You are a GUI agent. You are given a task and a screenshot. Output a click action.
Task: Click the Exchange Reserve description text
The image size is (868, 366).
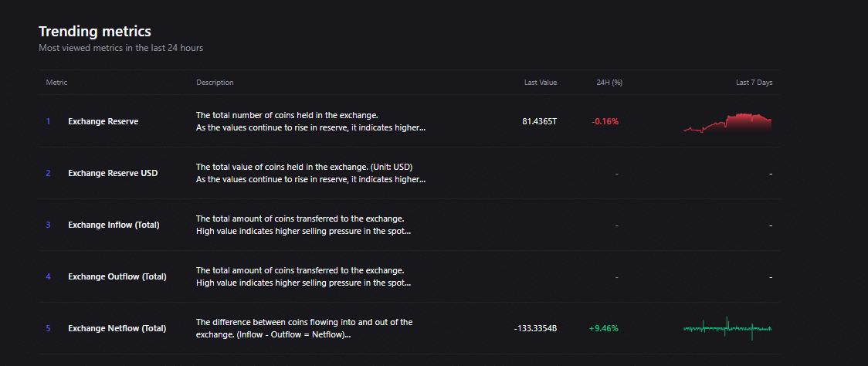click(x=310, y=121)
